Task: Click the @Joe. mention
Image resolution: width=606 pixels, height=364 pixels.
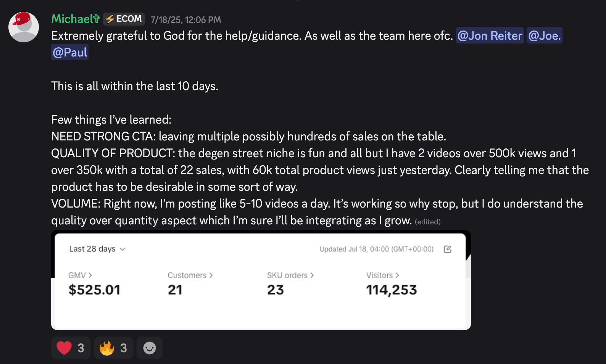Action: pyautogui.click(x=544, y=36)
